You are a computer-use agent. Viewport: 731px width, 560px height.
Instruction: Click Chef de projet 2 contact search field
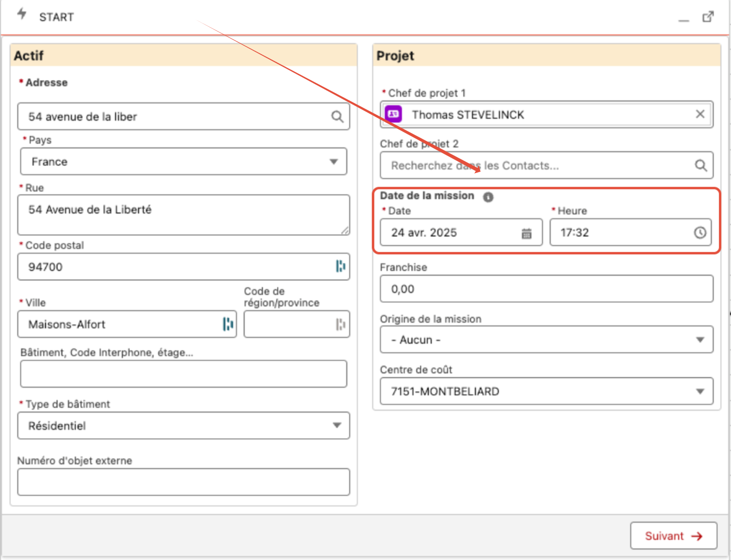click(546, 165)
